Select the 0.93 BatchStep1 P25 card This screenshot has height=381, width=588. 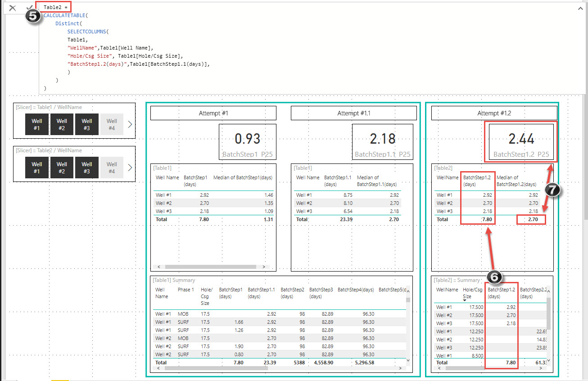pos(248,141)
